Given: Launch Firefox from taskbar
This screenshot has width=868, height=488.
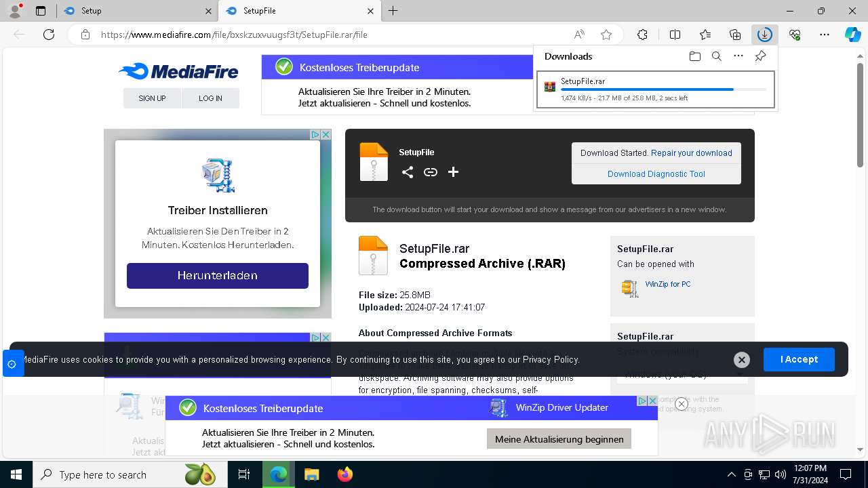Looking at the screenshot, I should (345, 474).
